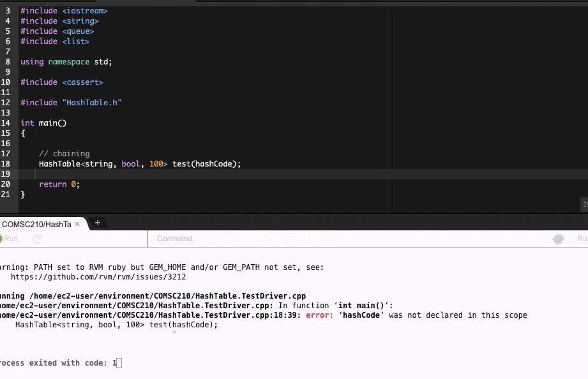Screen dimensions: 588x379
Task: Click the × on the COMSC210/HashTa tab
Action: (x=77, y=224)
